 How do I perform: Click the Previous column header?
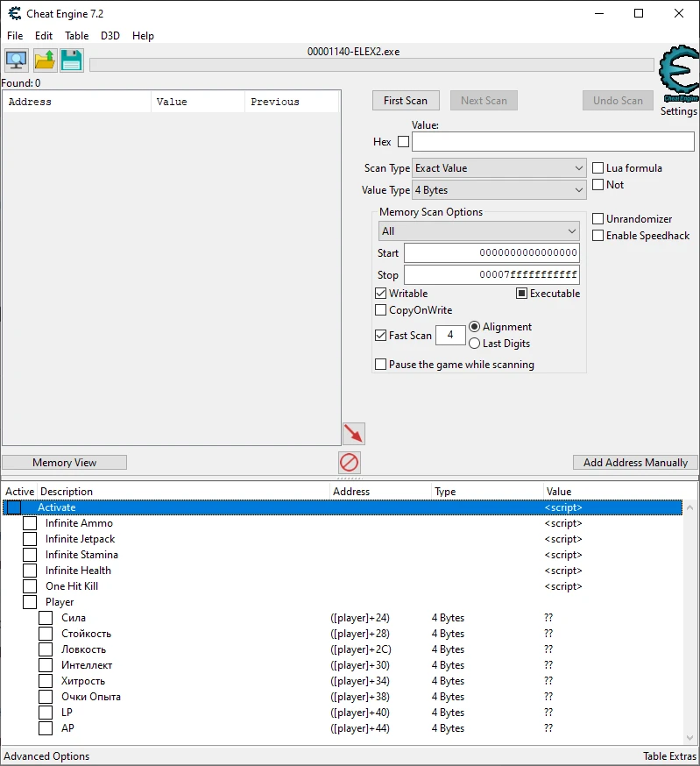[x=291, y=102]
